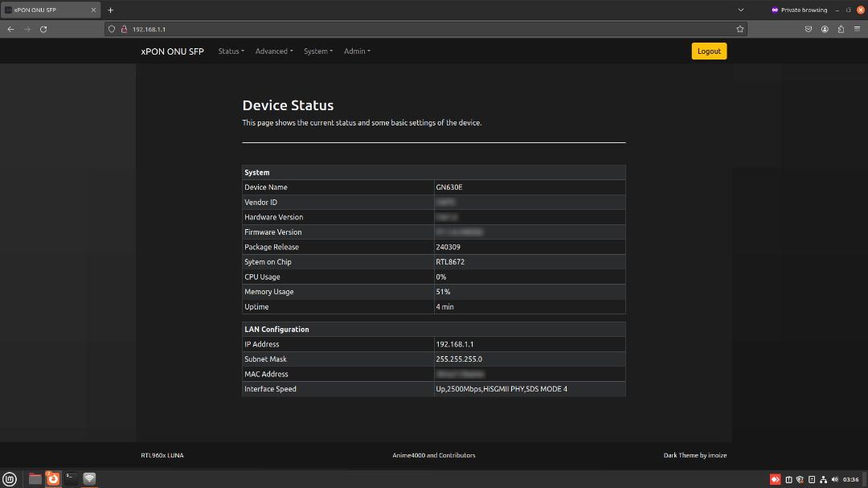
Task: Open the System dropdown in the navbar
Action: click(x=317, y=51)
